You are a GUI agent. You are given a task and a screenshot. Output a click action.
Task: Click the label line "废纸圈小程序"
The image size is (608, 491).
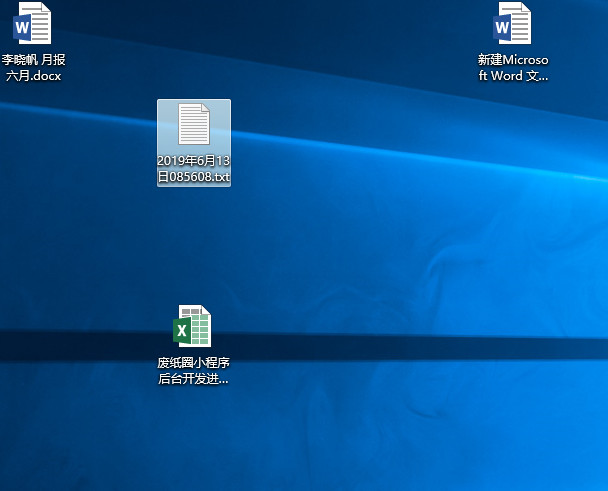[193, 363]
